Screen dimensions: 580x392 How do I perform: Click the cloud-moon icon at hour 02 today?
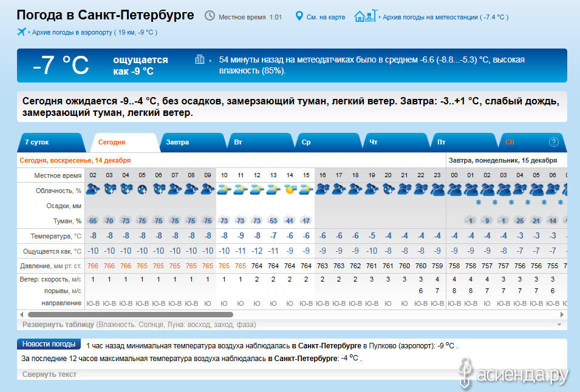coord(93,189)
